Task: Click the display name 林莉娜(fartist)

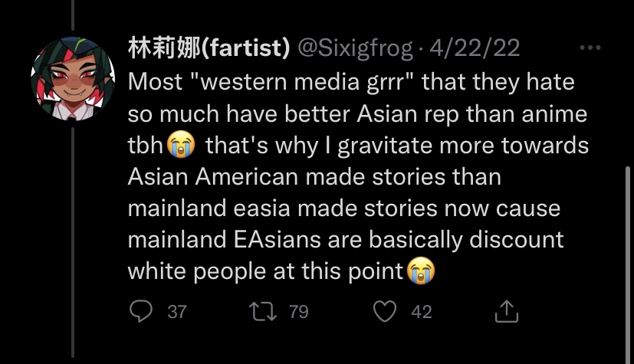Action: (x=208, y=48)
